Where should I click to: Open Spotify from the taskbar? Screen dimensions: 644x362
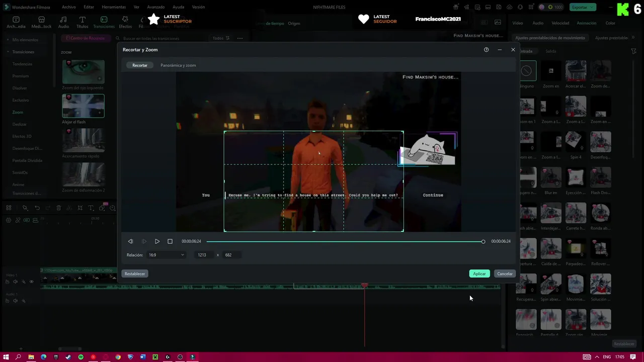tap(80, 357)
